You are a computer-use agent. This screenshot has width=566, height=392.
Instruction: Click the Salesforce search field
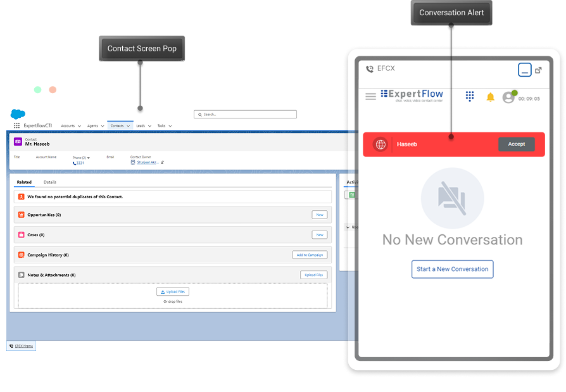point(245,115)
